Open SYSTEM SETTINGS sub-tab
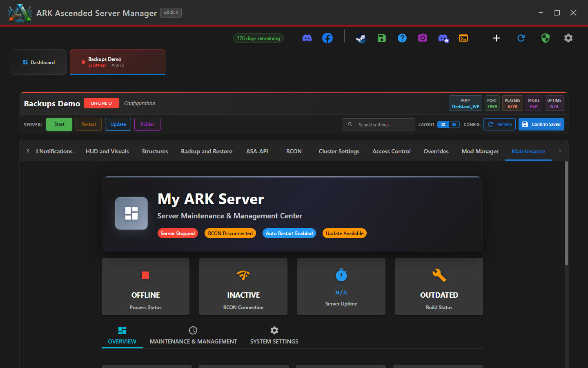Image resolution: width=588 pixels, height=368 pixels. pyautogui.click(x=274, y=336)
